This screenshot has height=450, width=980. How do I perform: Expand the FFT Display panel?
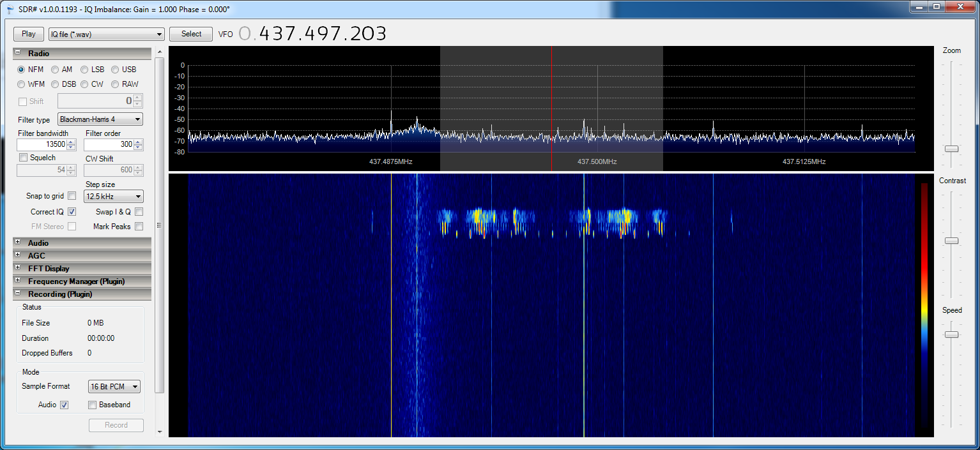point(18,268)
